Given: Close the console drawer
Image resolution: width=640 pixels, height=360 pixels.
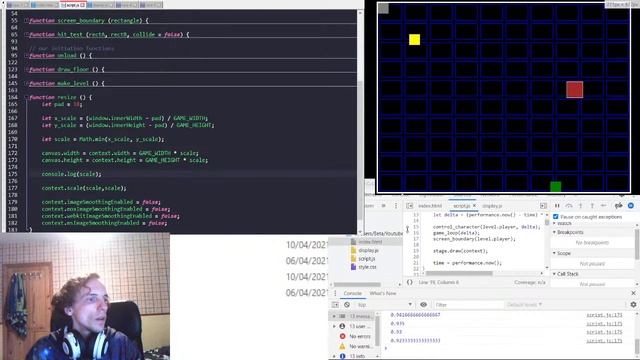Looking at the screenshot, I should tap(633, 293).
